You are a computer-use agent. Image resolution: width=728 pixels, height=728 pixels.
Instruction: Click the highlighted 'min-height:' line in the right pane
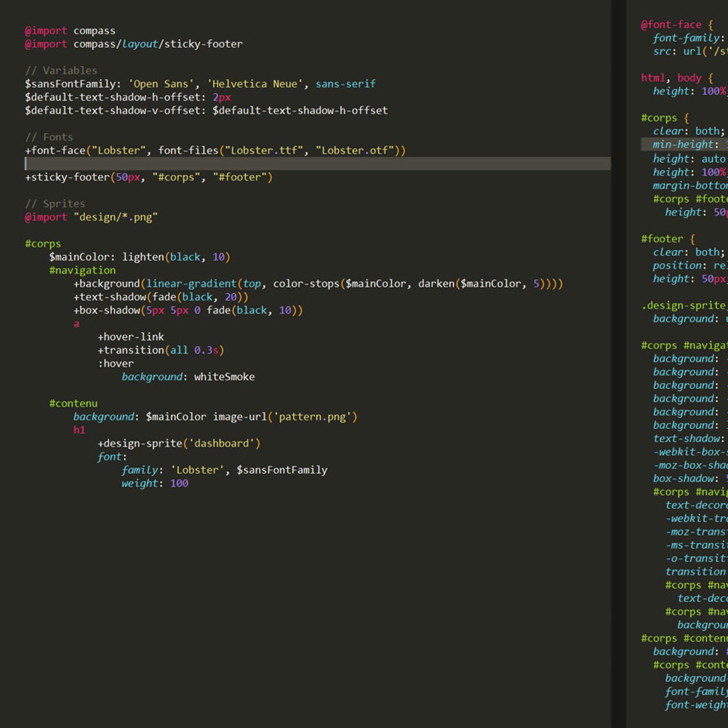coord(684,144)
